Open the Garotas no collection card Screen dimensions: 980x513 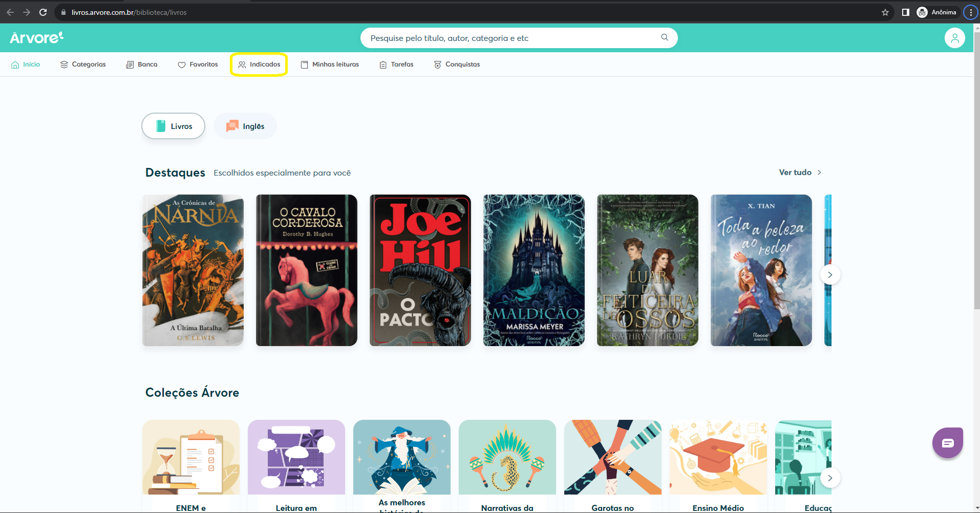[x=613, y=466]
